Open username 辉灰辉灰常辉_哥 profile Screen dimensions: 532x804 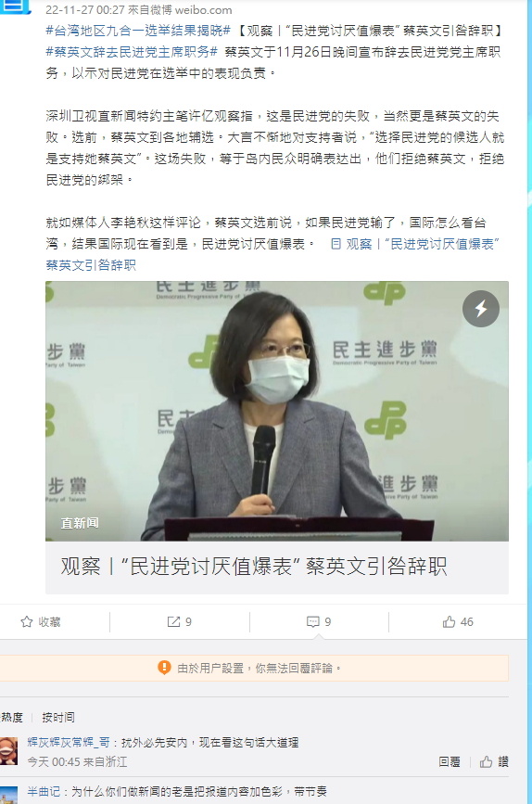[69, 743]
